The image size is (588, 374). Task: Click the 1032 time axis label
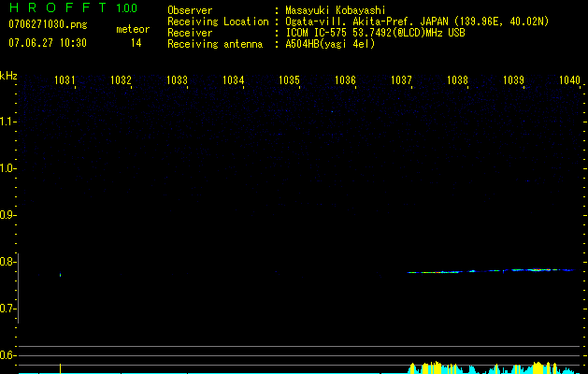121,79
